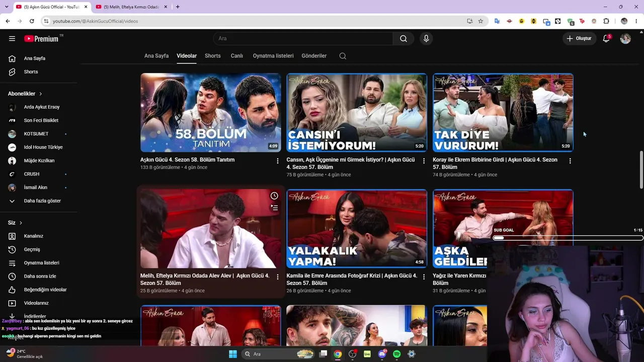Image resolution: width=644 pixels, height=362 pixels.
Task: Close the Aşkın Gücü Official browser tab
Action: 86,7
